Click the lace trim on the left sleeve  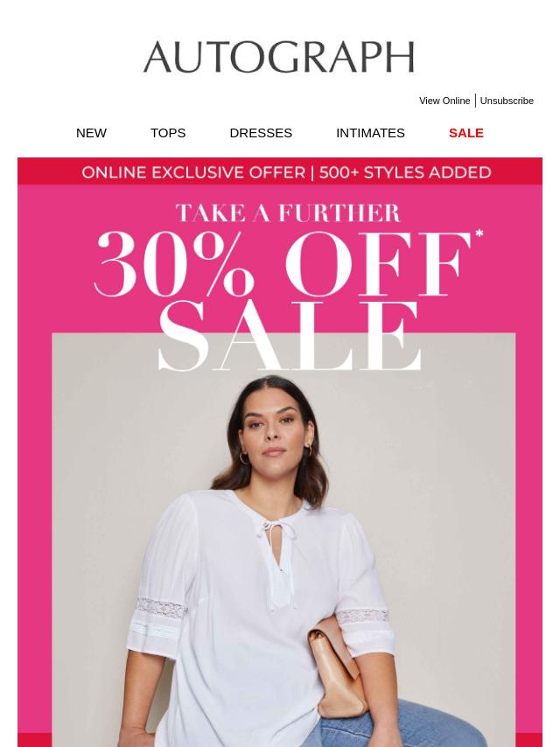pyautogui.click(x=161, y=609)
